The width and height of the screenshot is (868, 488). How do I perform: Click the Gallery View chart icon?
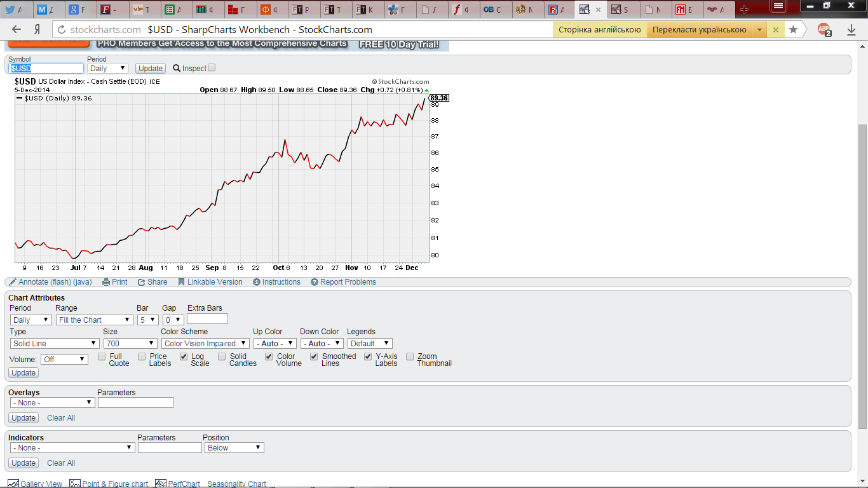click(13, 484)
